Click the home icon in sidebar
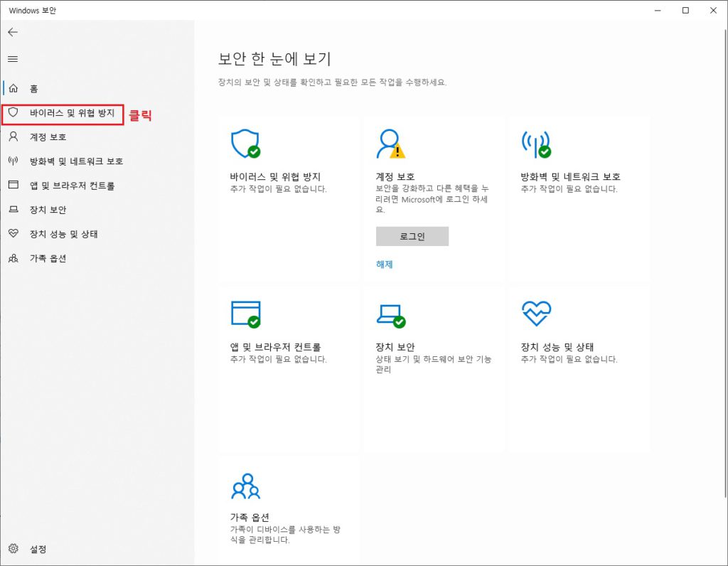728x566 pixels. pyautogui.click(x=14, y=87)
